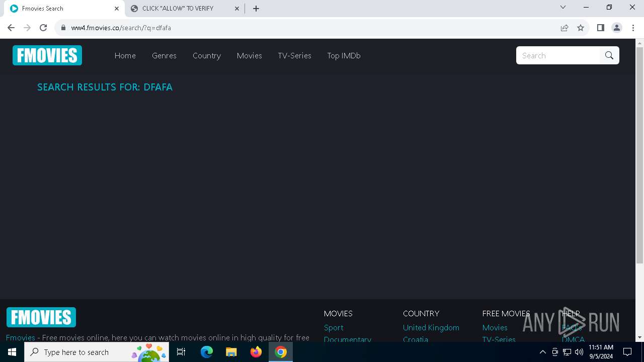Go back with the browser back arrow

pyautogui.click(x=11, y=28)
